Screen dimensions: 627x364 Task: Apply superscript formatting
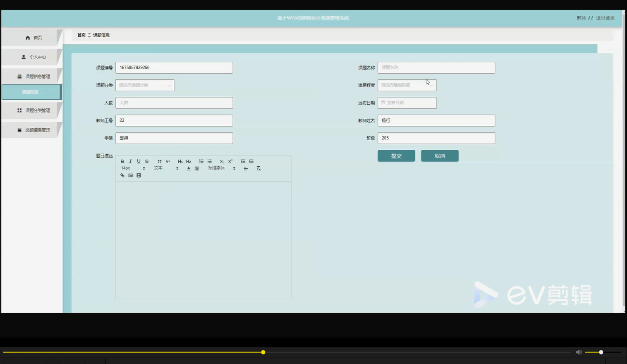pos(230,161)
